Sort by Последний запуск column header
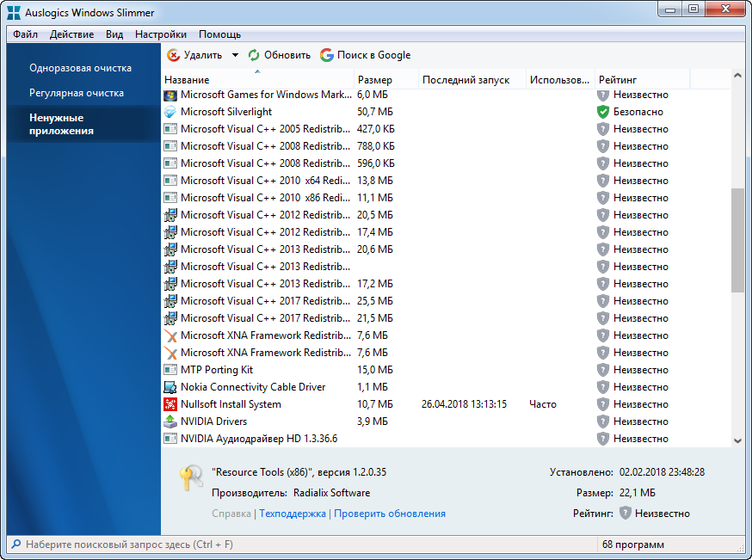 [x=472, y=80]
